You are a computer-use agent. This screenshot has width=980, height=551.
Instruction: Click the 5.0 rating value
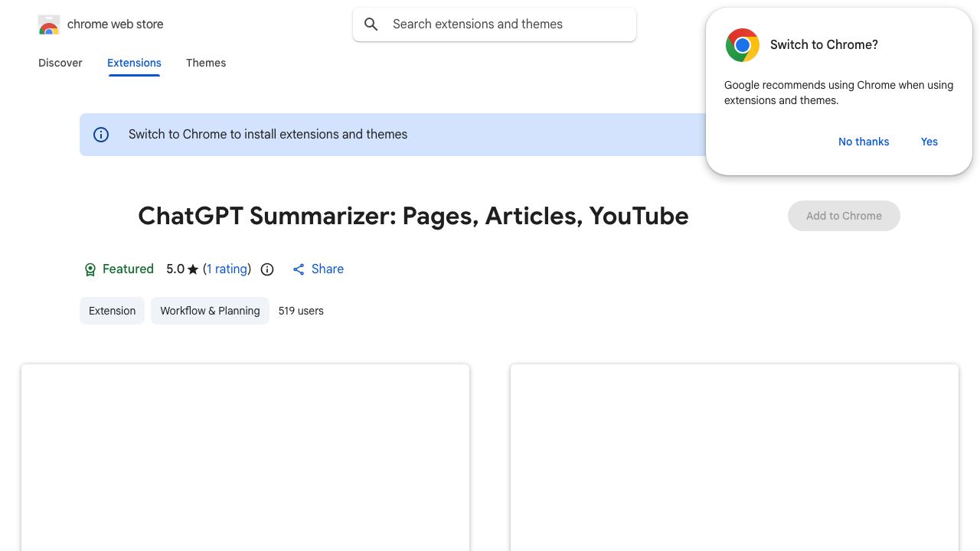coord(175,269)
